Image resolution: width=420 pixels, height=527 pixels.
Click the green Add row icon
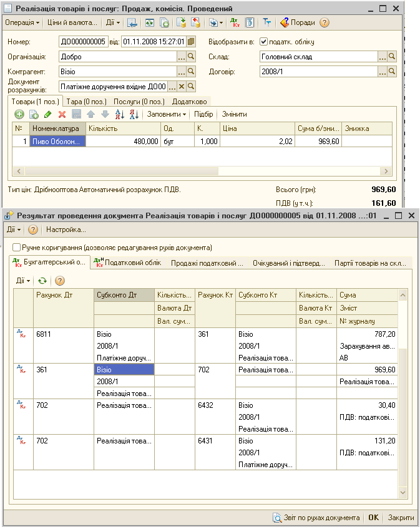(19, 114)
